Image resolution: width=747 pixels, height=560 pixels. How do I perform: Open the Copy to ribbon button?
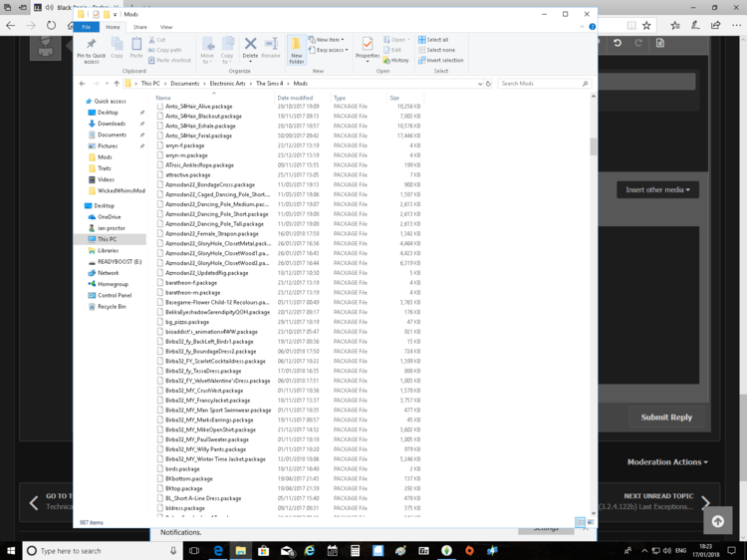227,51
